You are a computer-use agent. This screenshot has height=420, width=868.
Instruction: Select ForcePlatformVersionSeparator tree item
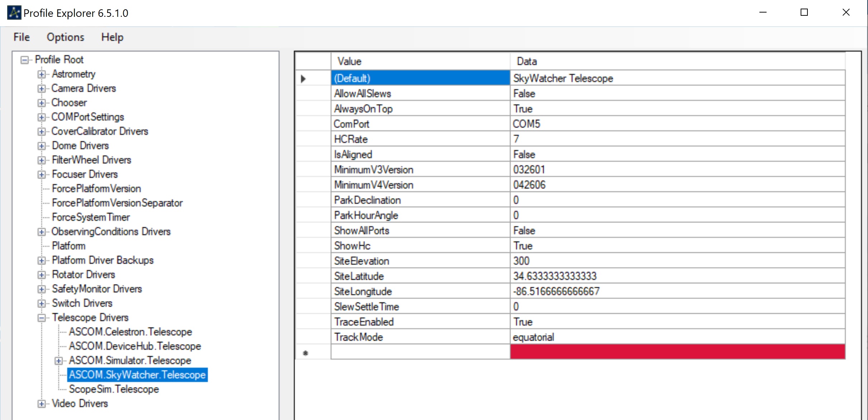tap(117, 203)
